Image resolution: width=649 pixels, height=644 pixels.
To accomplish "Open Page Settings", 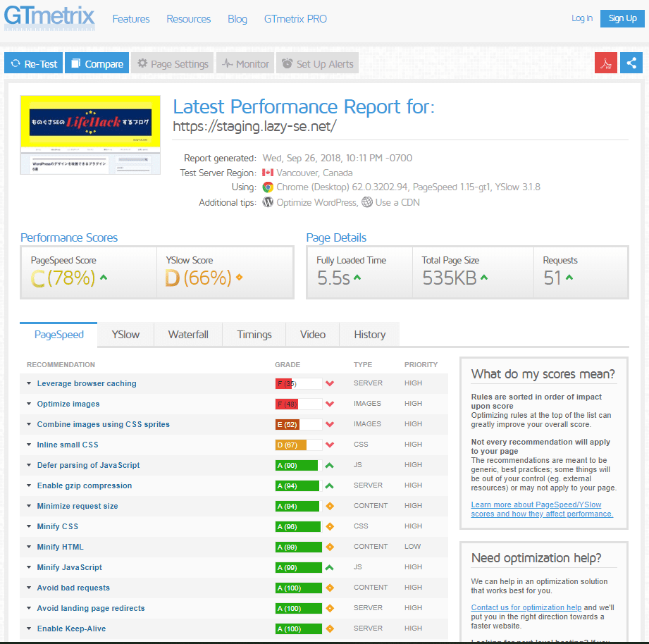I will coord(172,63).
